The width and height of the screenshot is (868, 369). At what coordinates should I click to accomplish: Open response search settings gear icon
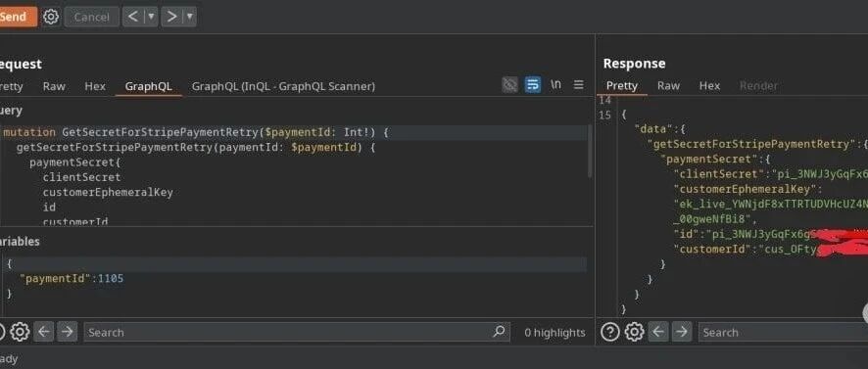point(635,332)
